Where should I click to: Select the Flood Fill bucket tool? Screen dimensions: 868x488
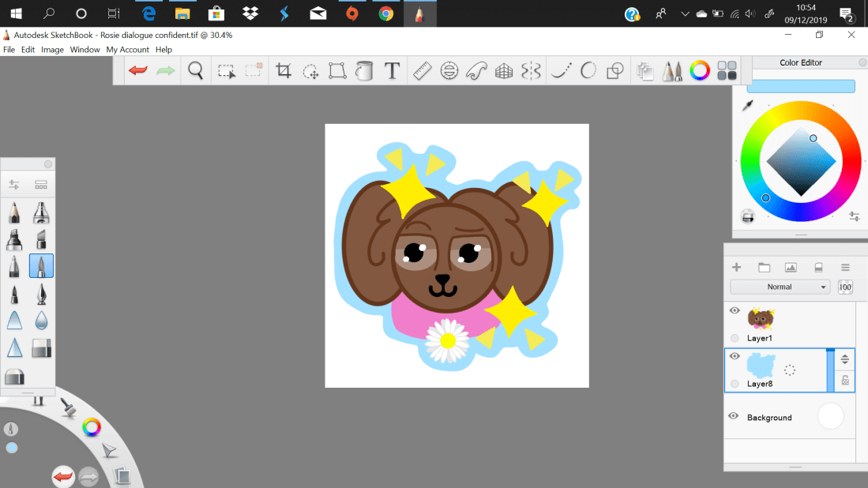tap(364, 71)
